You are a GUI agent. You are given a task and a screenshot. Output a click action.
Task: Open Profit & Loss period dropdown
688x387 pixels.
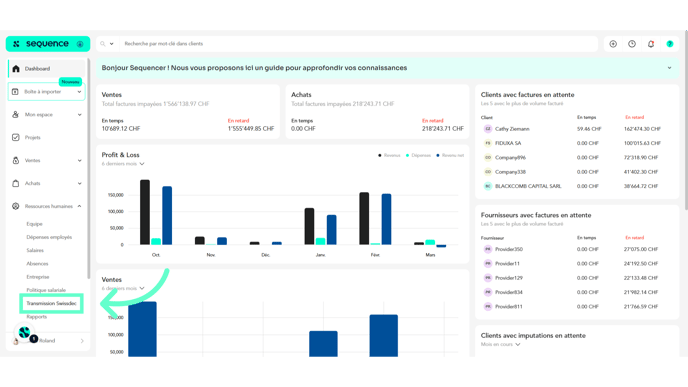click(x=123, y=164)
